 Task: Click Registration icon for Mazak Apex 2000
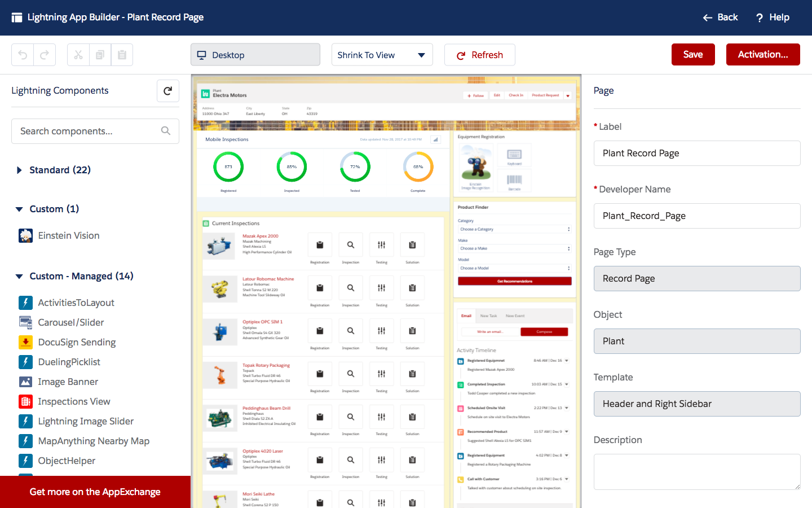click(320, 245)
